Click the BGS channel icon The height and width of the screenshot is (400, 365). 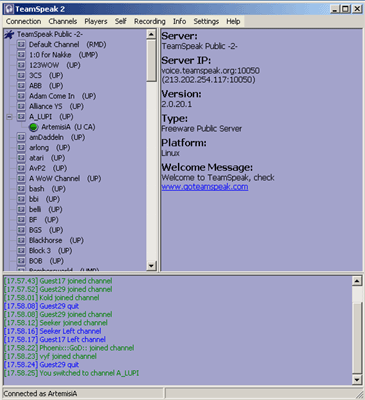(x=21, y=230)
